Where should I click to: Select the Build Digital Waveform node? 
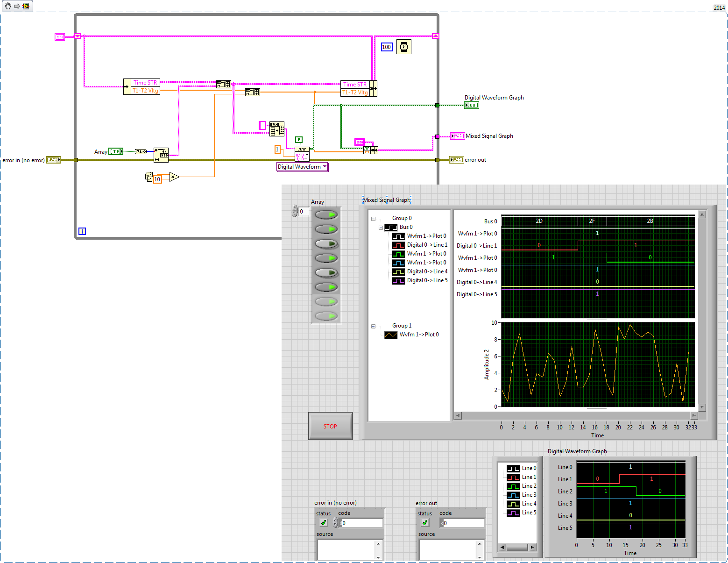(x=302, y=155)
